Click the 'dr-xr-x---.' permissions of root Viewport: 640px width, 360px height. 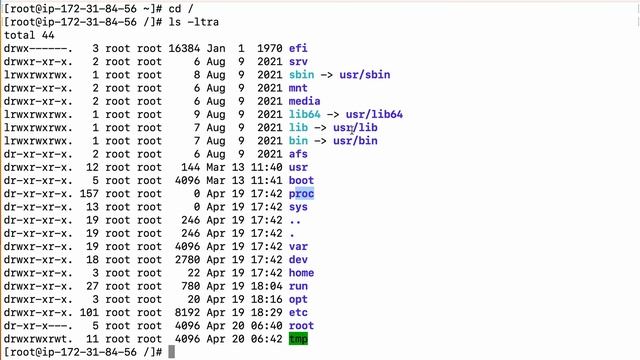pyautogui.click(x=38, y=326)
